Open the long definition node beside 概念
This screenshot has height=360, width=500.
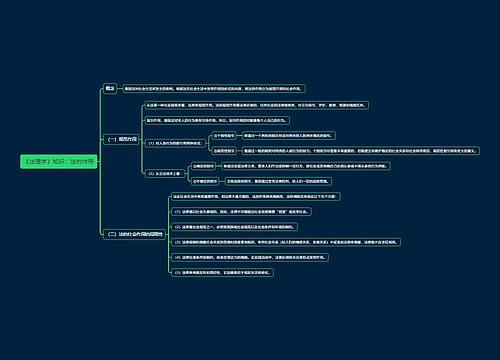(214, 89)
